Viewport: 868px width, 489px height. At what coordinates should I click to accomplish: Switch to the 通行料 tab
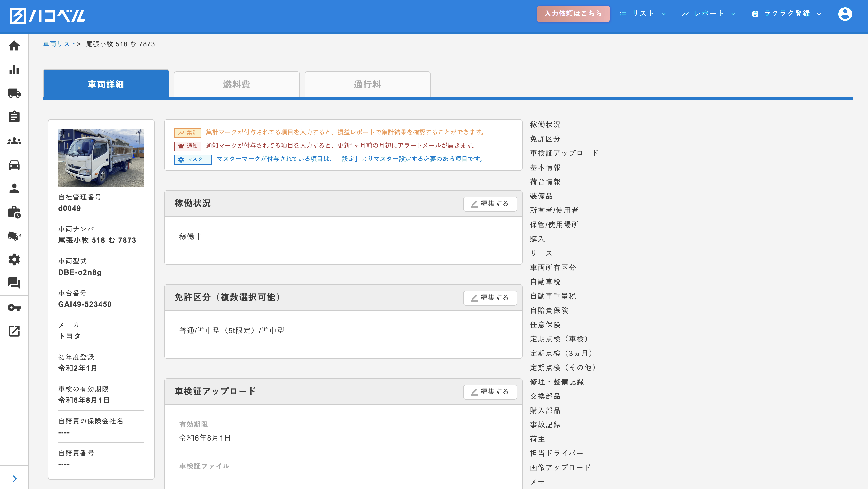tap(367, 84)
